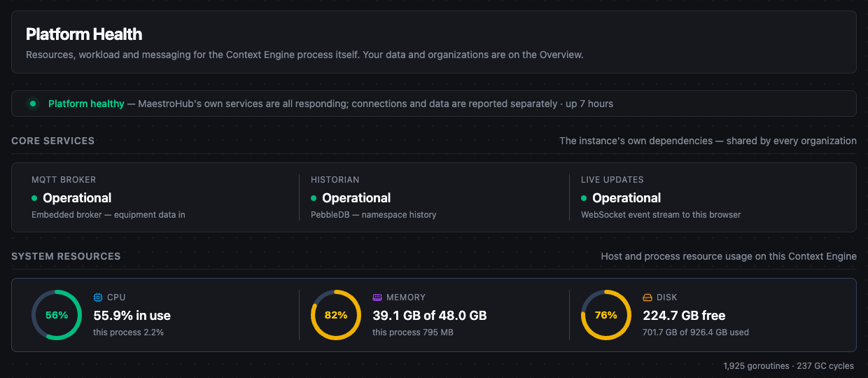Click the Memory module icon

377,297
